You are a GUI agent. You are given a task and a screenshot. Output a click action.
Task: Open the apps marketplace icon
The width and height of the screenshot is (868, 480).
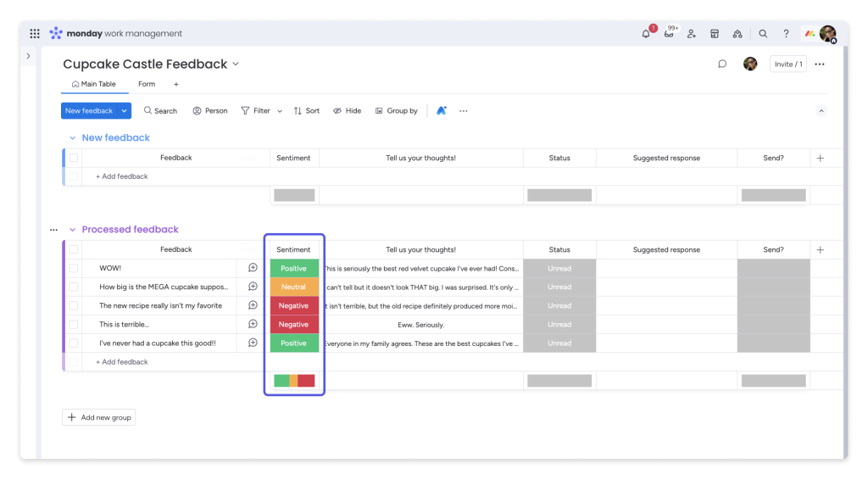click(715, 34)
